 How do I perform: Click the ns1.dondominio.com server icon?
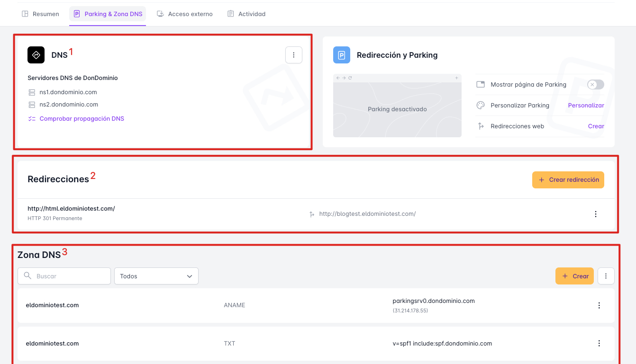coord(32,92)
